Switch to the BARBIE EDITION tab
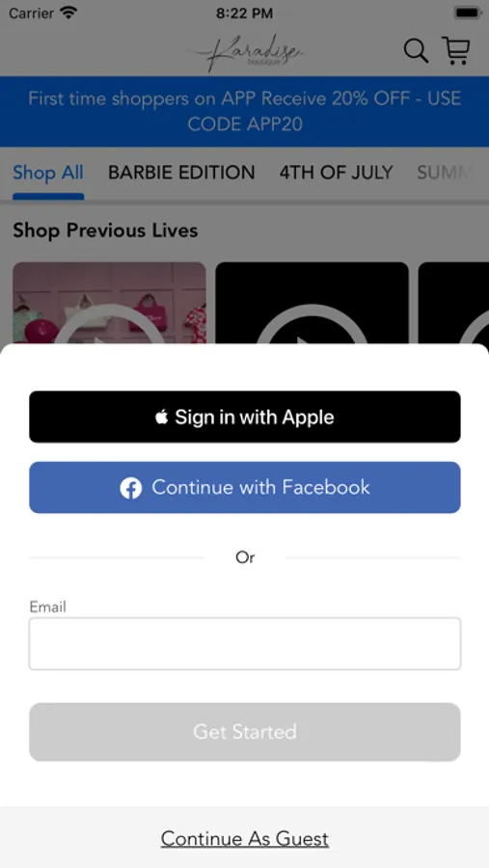 click(x=181, y=173)
